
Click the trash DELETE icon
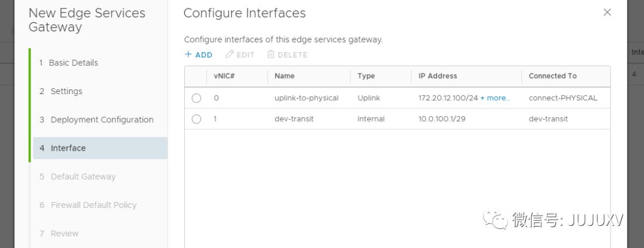[x=271, y=55]
